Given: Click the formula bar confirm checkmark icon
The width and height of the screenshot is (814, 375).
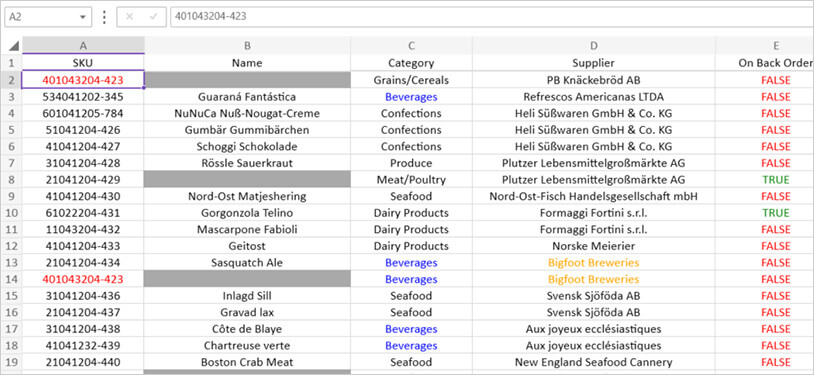Looking at the screenshot, I should (154, 17).
